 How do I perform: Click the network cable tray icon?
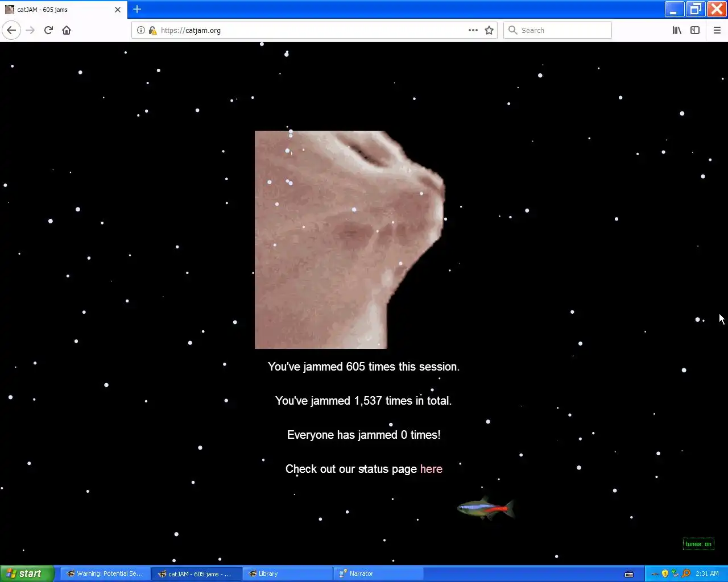pos(655,573)
